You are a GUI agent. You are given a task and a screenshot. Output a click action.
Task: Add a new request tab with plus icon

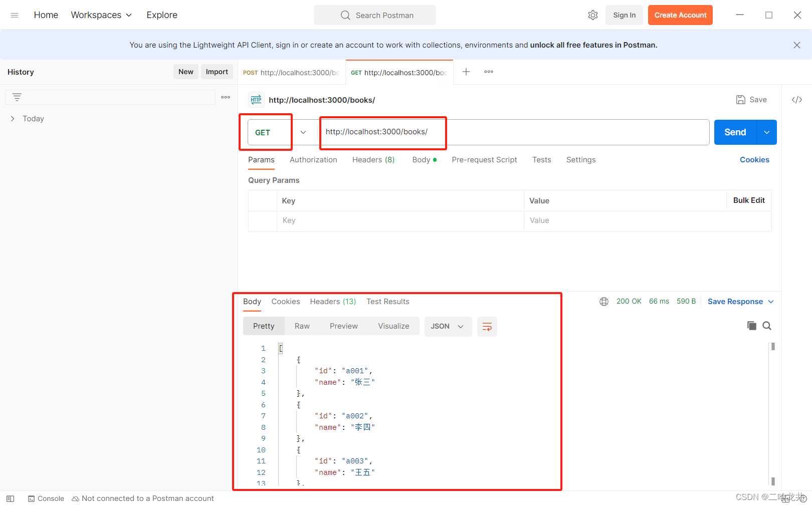point(466,72)
